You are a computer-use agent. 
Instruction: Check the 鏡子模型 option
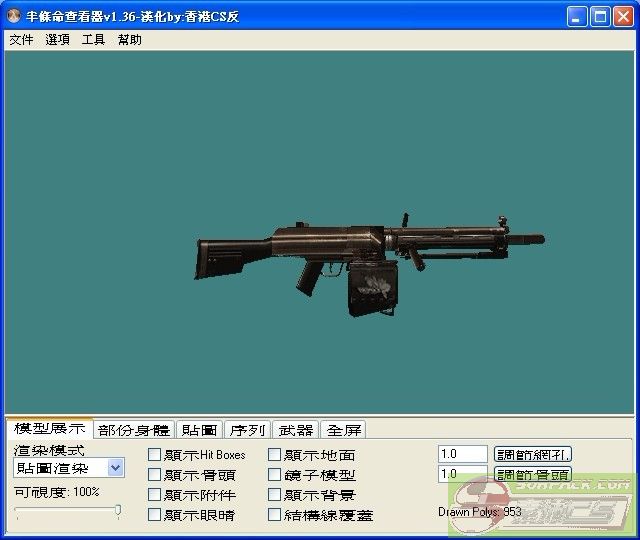pyautogui.click(x=275, y=475)
